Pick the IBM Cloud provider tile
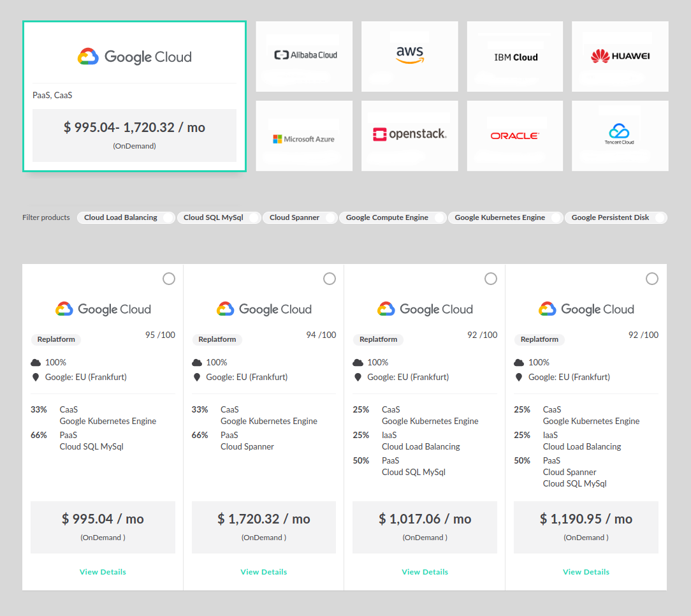 point(515,57)
